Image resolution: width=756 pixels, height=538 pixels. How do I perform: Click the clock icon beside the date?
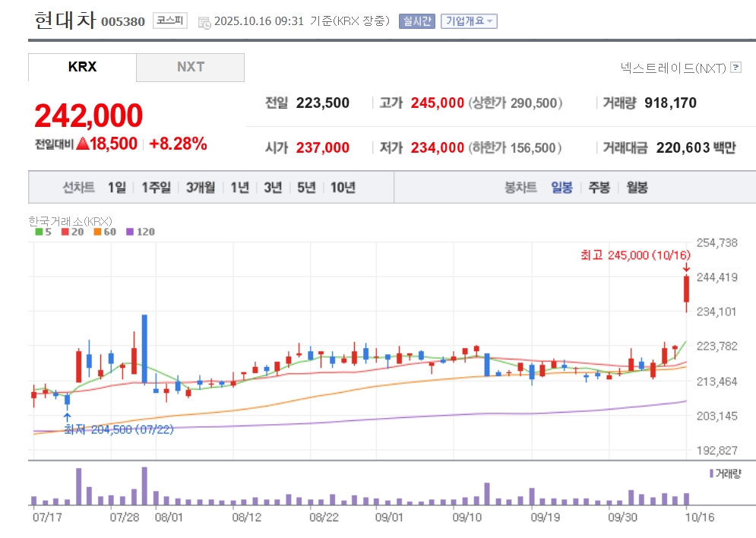click(x=204, y=22)
